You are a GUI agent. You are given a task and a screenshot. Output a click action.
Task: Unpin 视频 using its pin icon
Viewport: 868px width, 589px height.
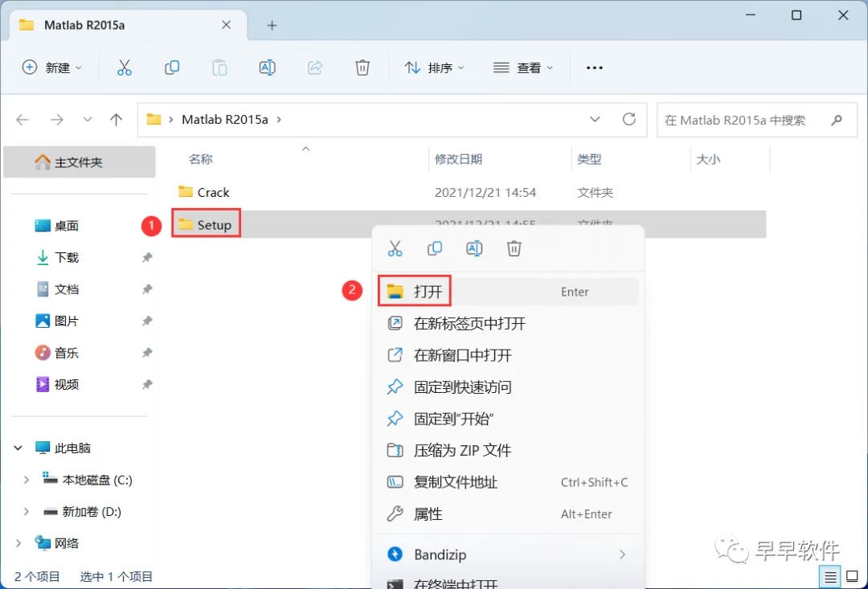[147, 384]
